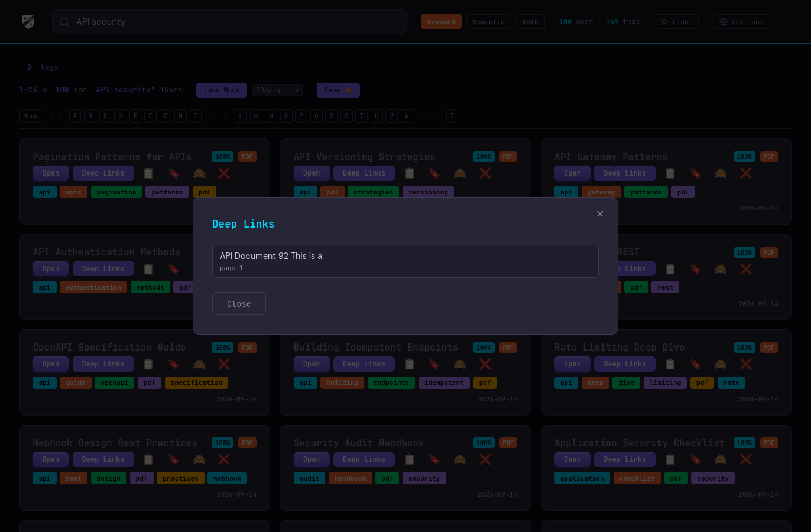The width and height of the screenshot is (811, 532).
Task: Open the Settings panel
Action: pyautogui.click(x=741, y=22)
